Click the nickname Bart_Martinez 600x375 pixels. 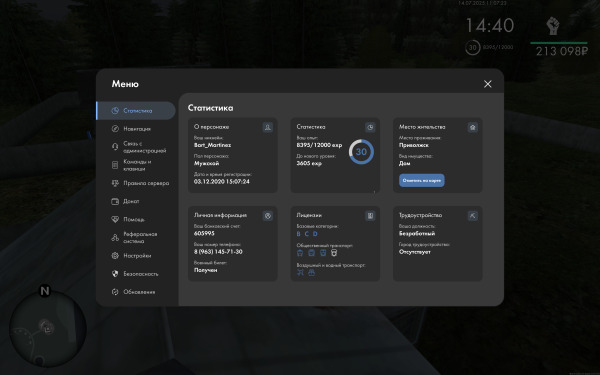tap(212, 145)
